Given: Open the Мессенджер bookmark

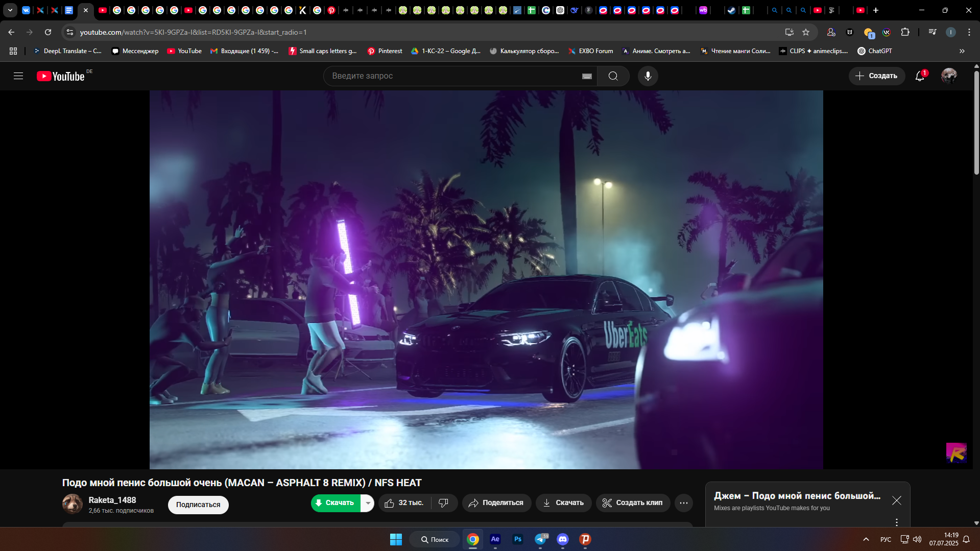Looking at the screenshot, I should pos(135,51).
